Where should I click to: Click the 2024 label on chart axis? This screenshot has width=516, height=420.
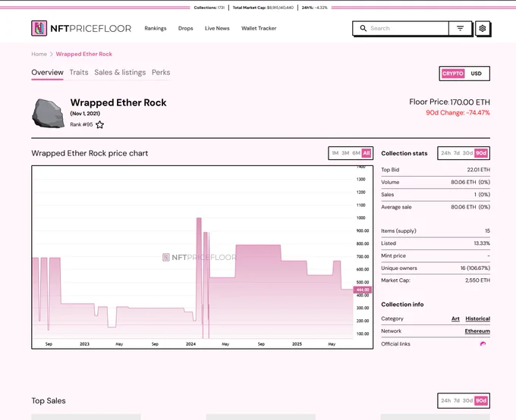tap(190, 344)
